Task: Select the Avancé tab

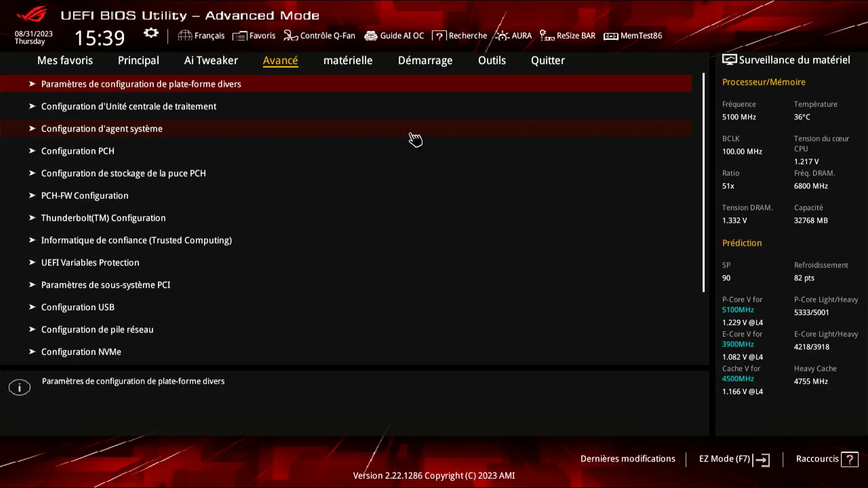Action: [x=280, y=60]
